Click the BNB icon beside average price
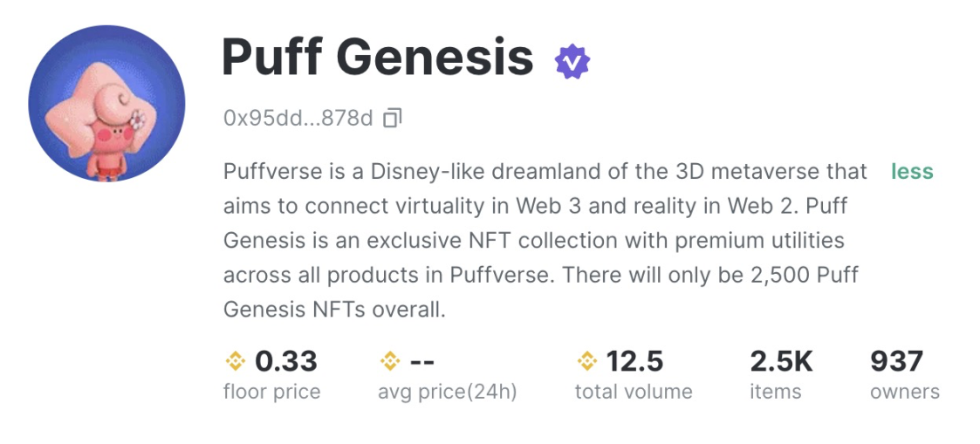This screenshot has height=444, width=980. pos(390,360)
